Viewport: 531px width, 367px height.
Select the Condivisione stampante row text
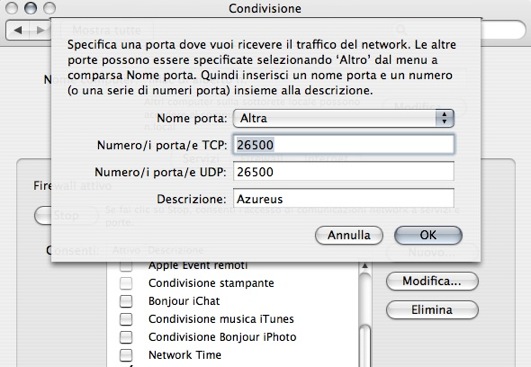pos(211,283)
